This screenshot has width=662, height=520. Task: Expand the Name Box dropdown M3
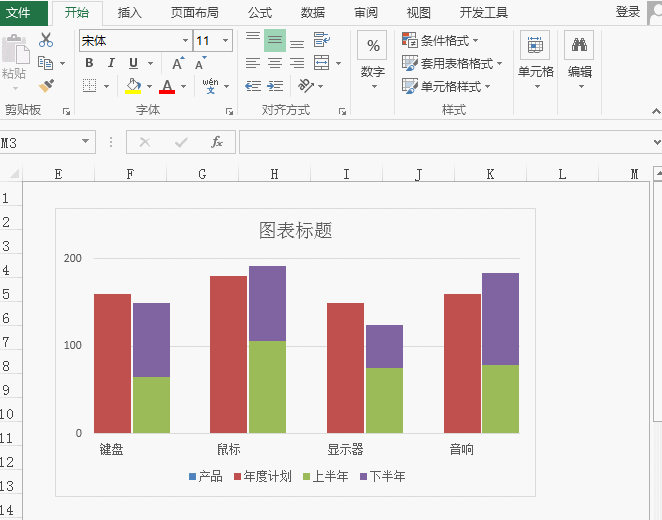click(x=85, y=141)
